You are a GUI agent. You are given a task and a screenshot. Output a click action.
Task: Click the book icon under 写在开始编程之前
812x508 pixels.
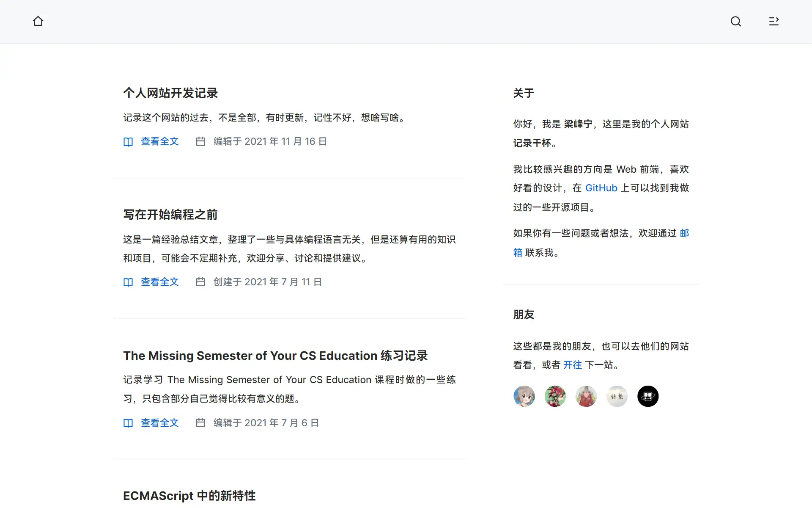click(x=128, y=282)
